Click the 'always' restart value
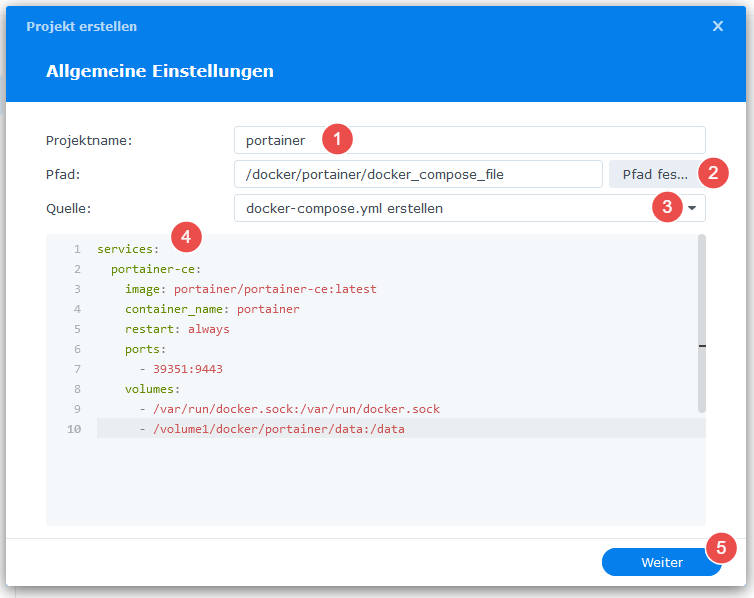Viewport: 754px width, 598px height. pyautogui.click(x=209, y=329)
